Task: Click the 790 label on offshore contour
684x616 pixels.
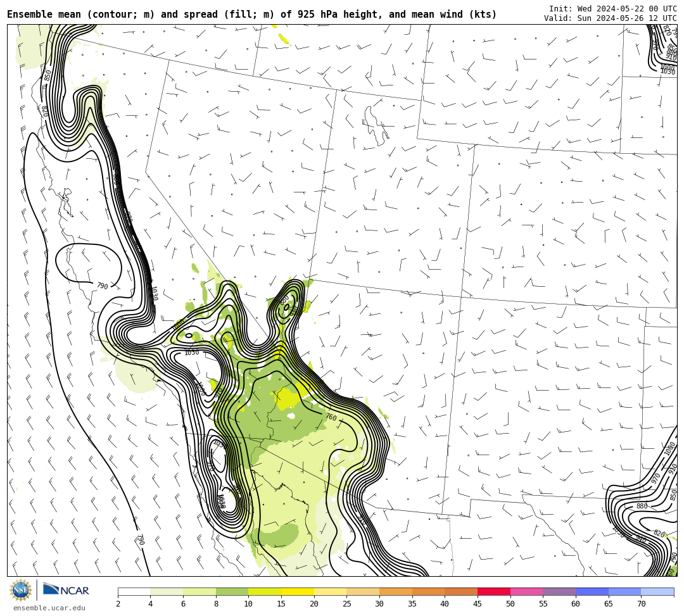Action: point(140,539)
